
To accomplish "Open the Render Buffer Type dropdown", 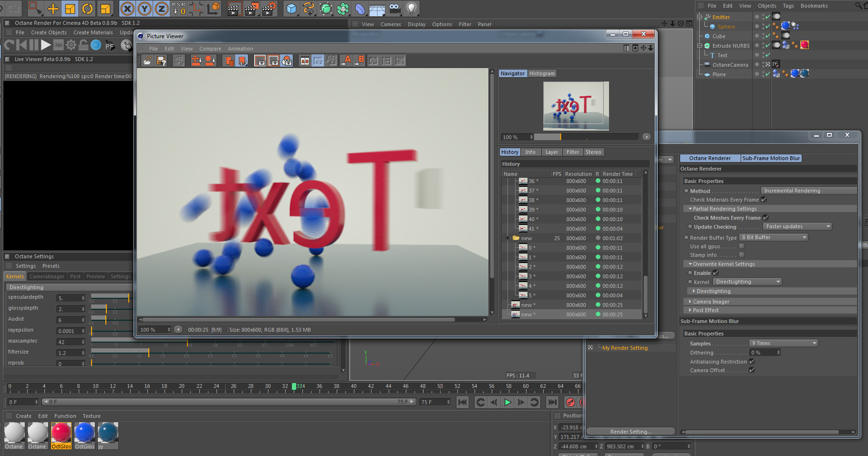I will click(x=774, y=237).
